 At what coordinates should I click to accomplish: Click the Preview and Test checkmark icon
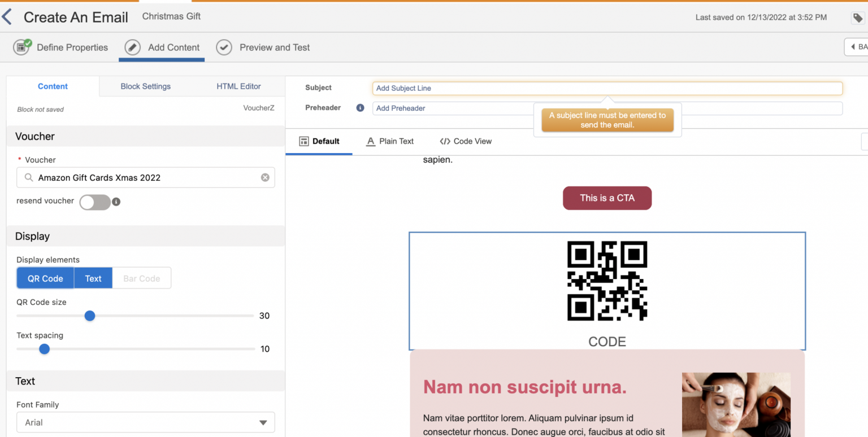(224, 47)
